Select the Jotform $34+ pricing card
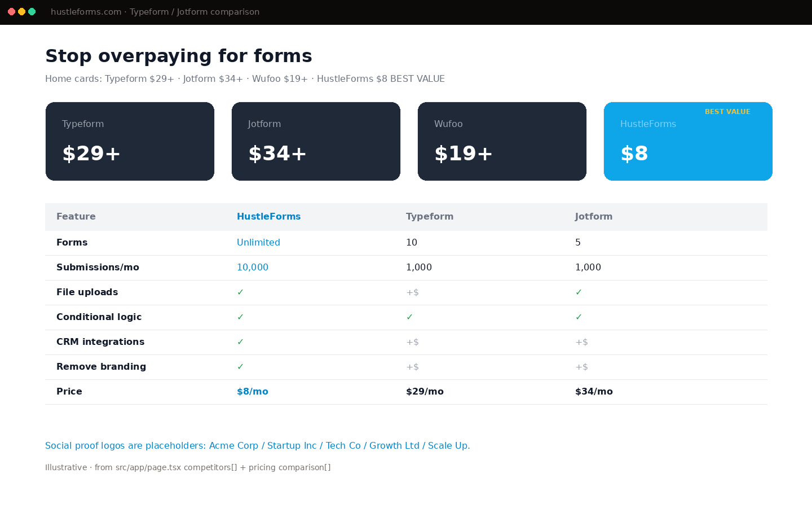 pos(316,141)
